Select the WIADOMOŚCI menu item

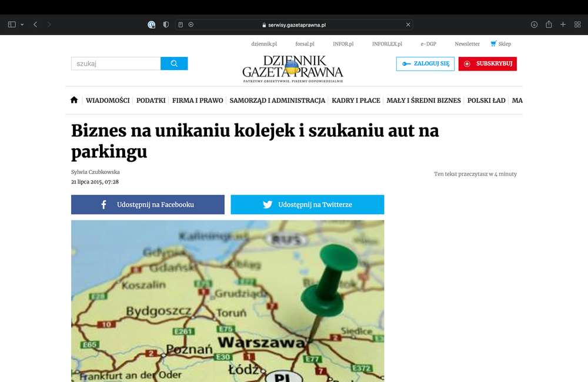[x=108, y=100]
